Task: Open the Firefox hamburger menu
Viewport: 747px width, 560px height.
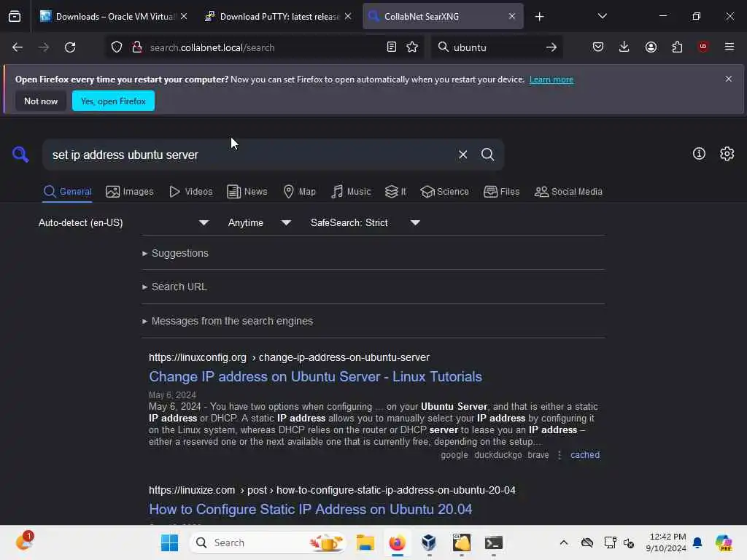Action: click(x=729, y=47)
